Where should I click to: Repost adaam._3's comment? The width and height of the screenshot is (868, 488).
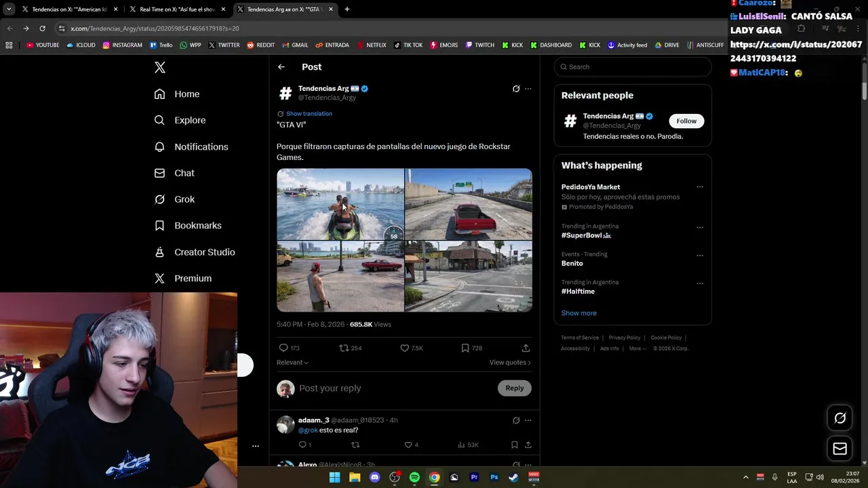click(355, 445)
